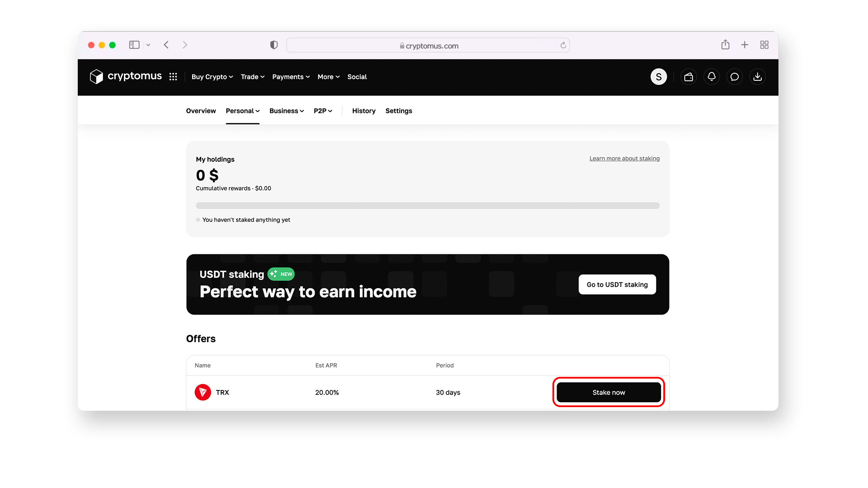Click the Settings tab
Viewport: 868px width, 488px height.
tap(398, 111)
